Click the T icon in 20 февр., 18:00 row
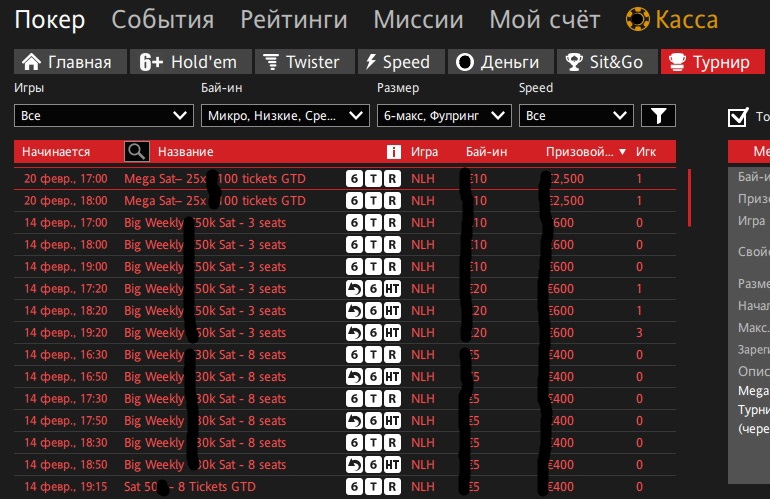The height and width of the screenshot is (499, 770). (373, 201)
